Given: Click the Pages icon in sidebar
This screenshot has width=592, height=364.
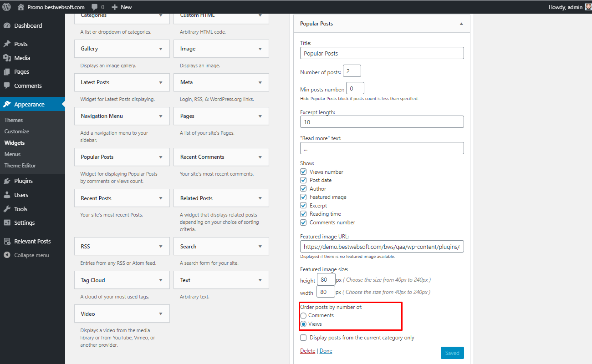Looking at the screenshot, I should 7,72.
